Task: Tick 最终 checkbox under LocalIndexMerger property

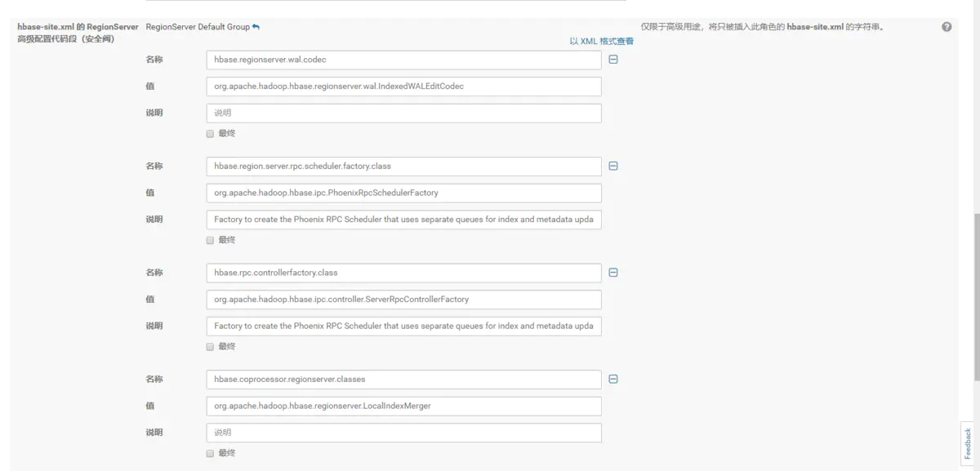Action: (x=210, y=453)
